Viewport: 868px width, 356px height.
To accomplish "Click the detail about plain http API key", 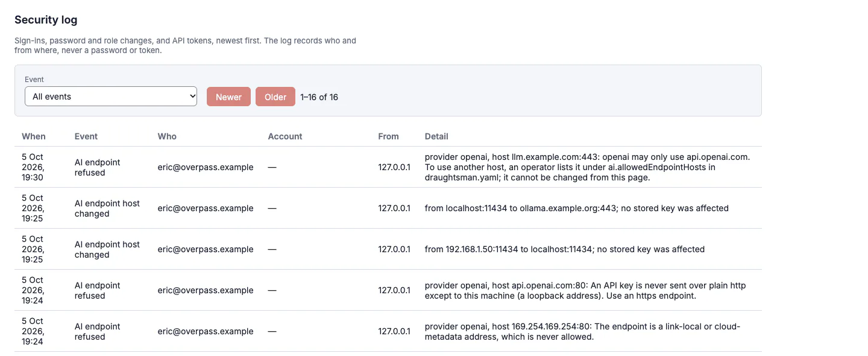I will coord(585,290).
